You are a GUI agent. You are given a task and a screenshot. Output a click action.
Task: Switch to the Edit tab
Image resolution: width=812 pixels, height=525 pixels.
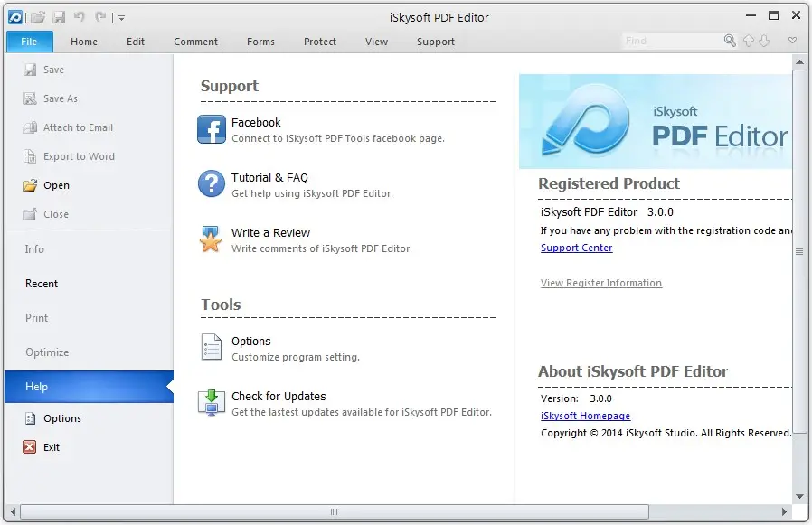pyautogui.click(x=136, y=42)
